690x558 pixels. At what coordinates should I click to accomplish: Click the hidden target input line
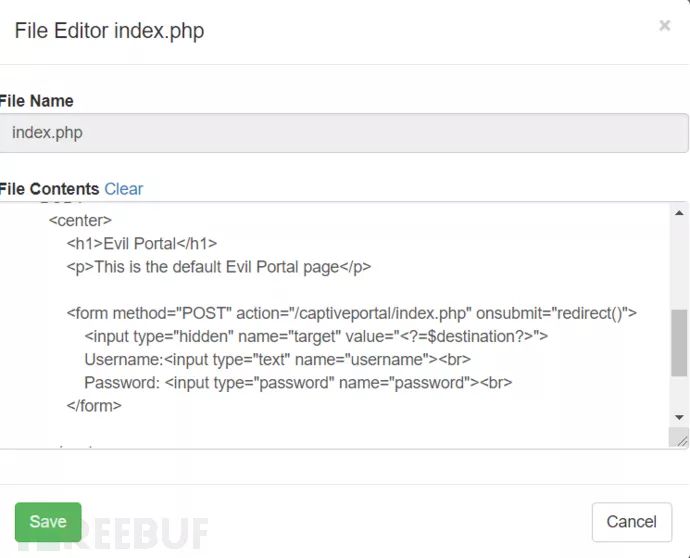click(x=316, y=336)
